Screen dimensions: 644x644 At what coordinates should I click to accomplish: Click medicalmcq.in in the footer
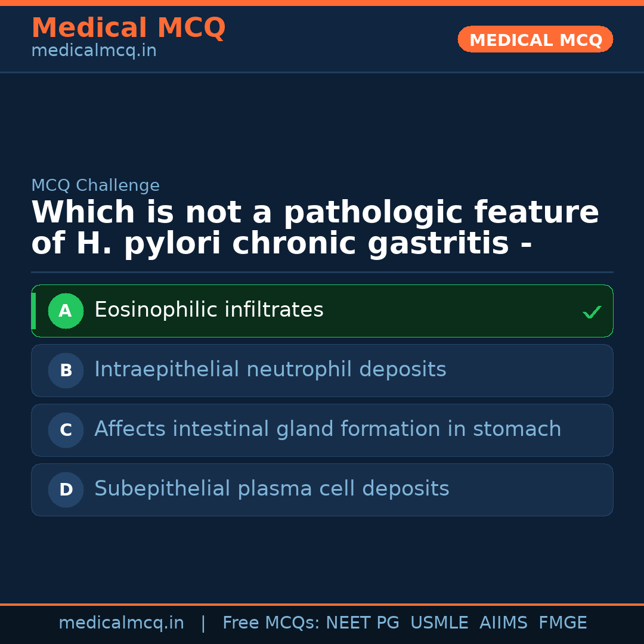122,623
